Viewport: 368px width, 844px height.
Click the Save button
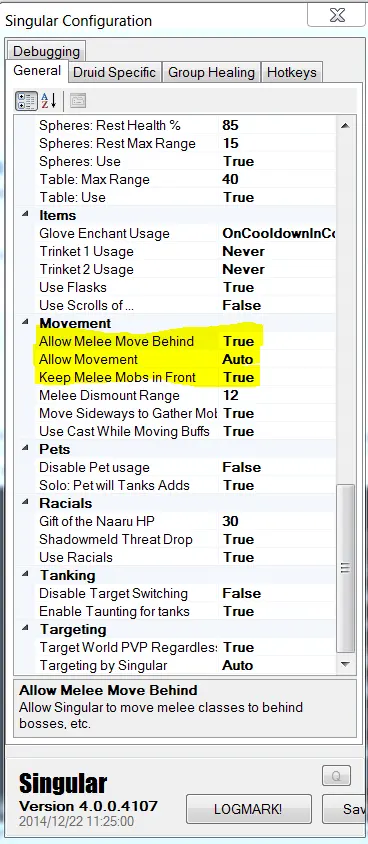click(x=345, y=809)
